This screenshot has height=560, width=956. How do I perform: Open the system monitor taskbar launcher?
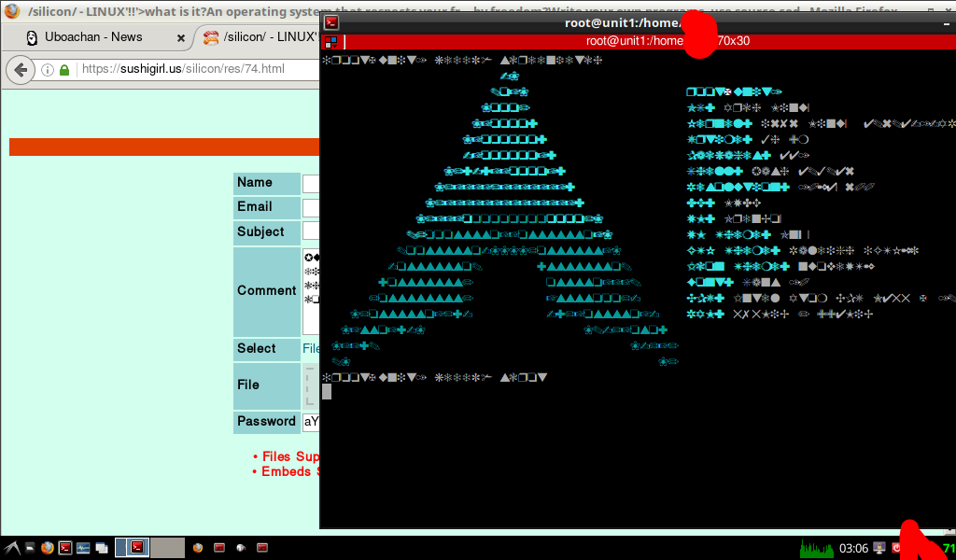pos(83,548)
